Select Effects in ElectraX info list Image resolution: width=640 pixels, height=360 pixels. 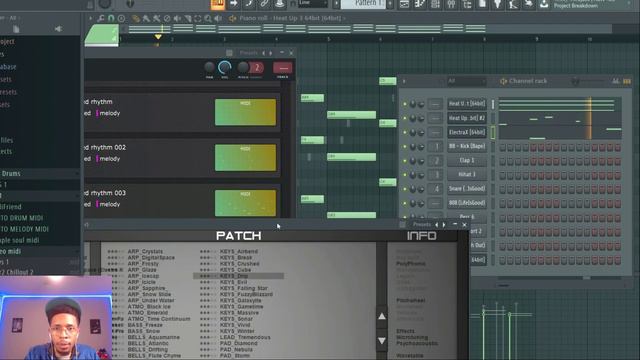tap(406, 331)
